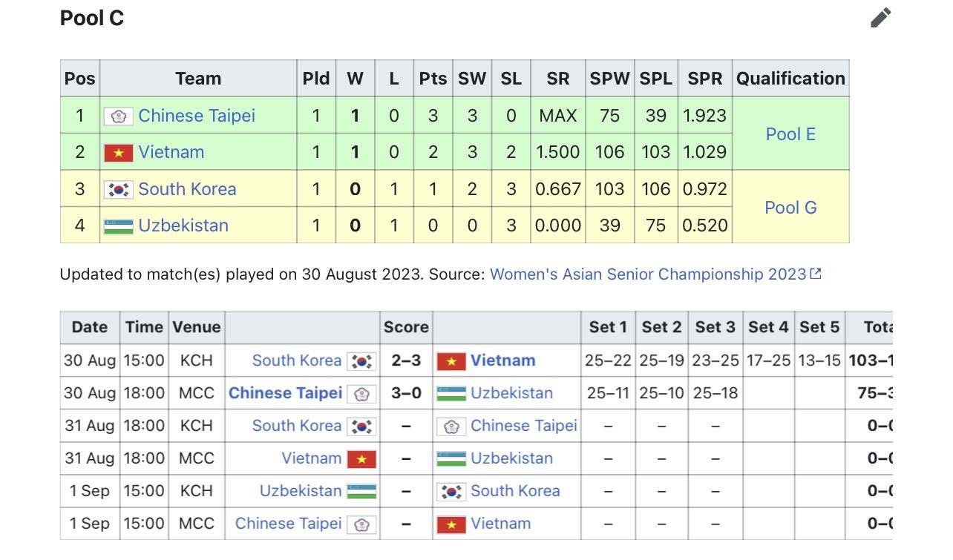
Task: Open Chinese Taipei link in standings table
Action: (x=196, y=116)
